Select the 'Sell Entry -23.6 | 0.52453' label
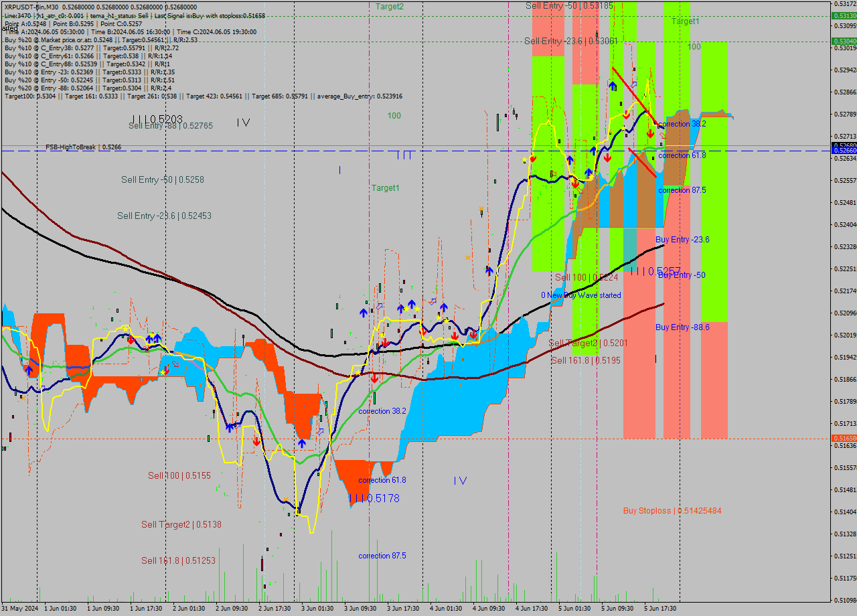The image size is (857, 616). [164, 216]
